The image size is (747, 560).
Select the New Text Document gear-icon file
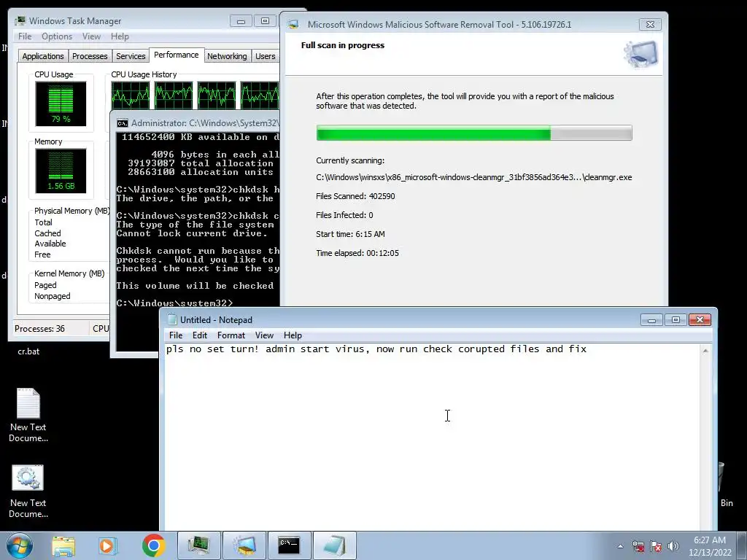coord(28,491)
